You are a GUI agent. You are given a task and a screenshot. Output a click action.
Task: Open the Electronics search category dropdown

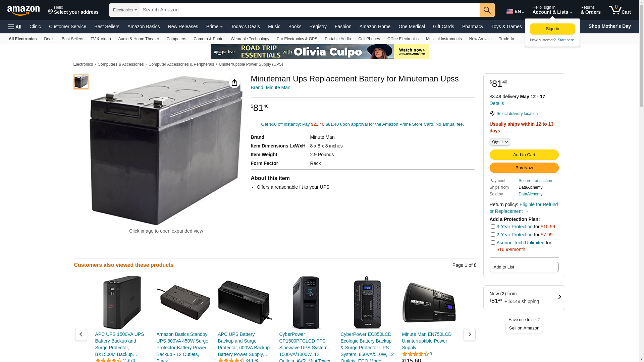point(125,10)
